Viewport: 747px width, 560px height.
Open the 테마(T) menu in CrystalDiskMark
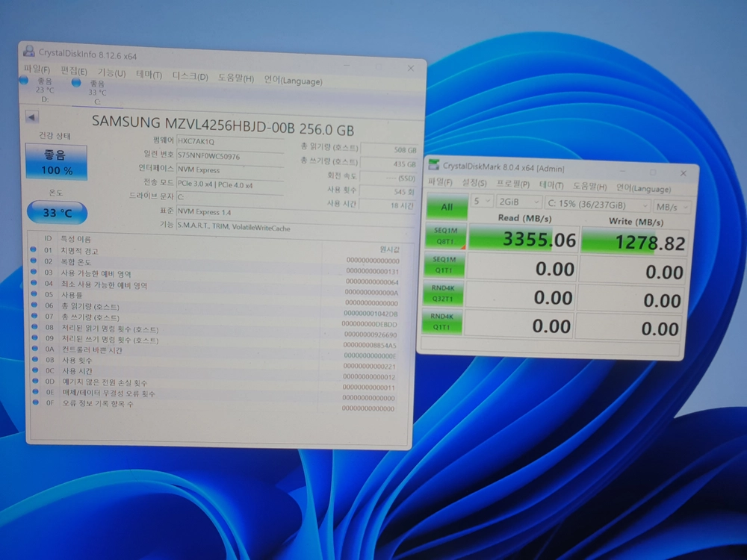click(551, 185)
